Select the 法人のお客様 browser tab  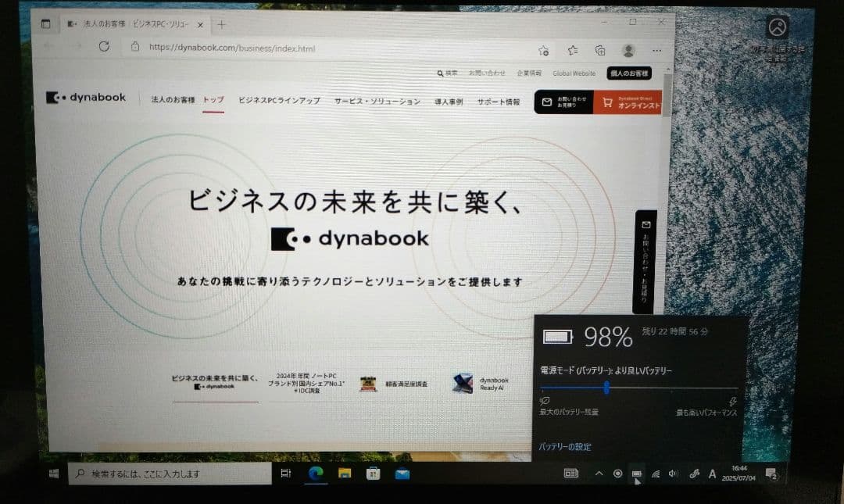click(x=134, y=24)
